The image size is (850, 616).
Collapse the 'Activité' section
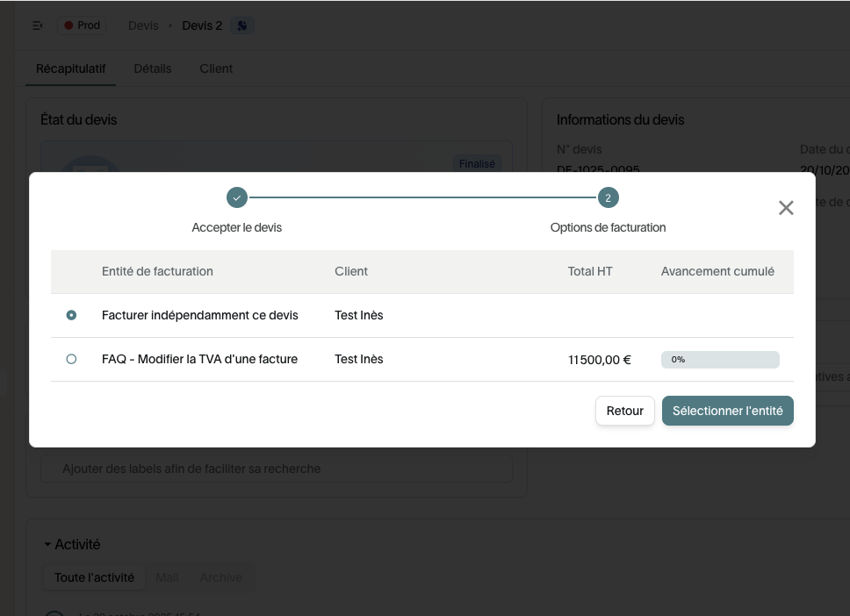[47, 545]
